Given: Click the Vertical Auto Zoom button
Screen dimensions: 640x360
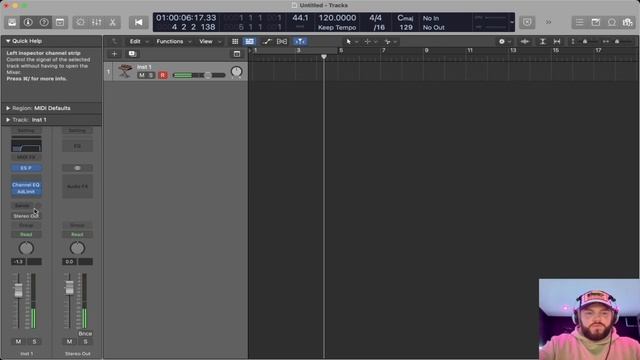Looking at the screenshot, I should [x=542, y=41].
